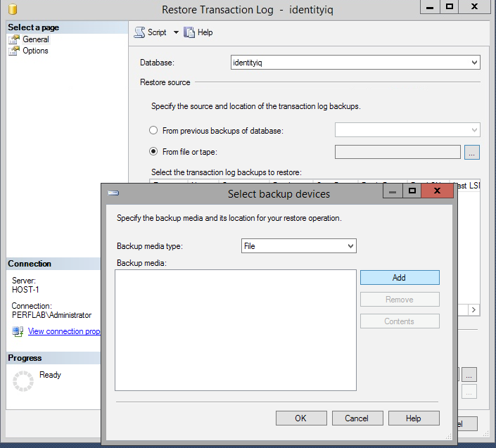Click the Options page icon
Screen dimensions: 496x448
pyautogui.click(x=14, y=51)
